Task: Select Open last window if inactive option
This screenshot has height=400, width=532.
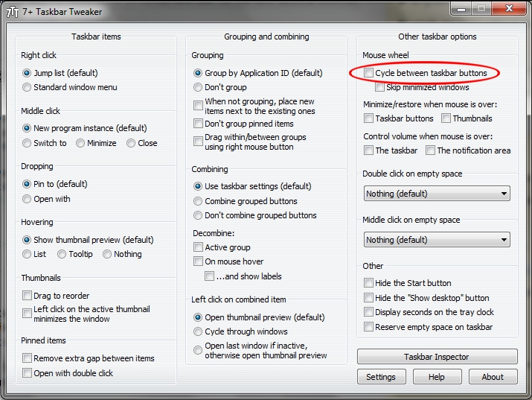Action: pyautogui.click(x=198, y=350)
